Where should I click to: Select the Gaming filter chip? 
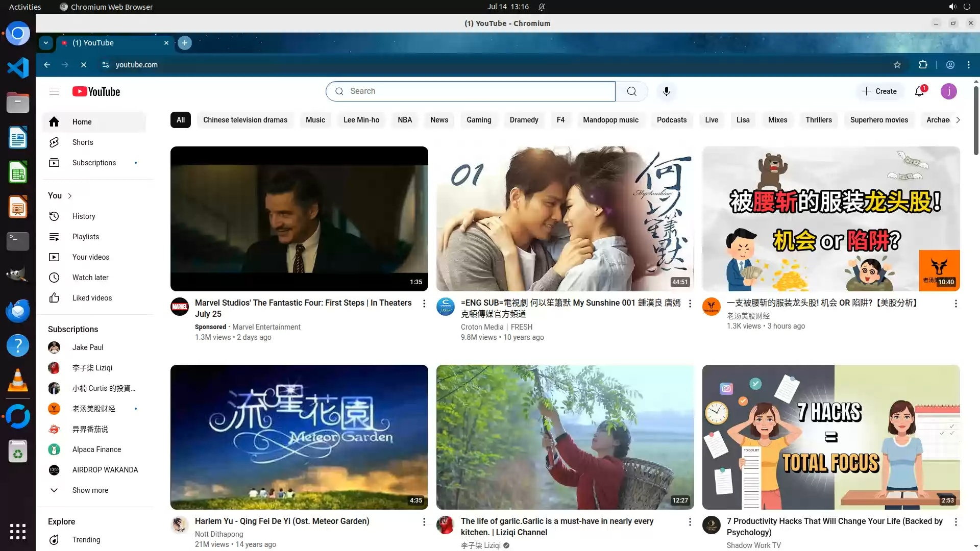[478, 120]
